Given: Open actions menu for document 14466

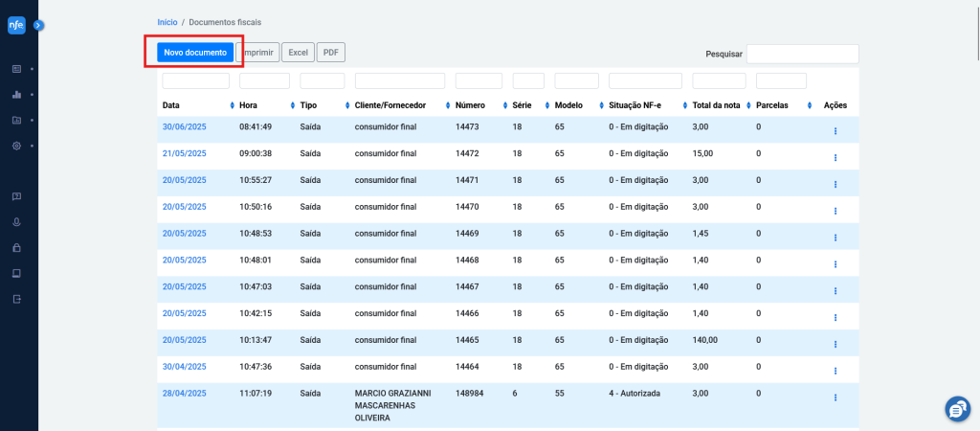Looking at the screenshot, I should [835, 318].
